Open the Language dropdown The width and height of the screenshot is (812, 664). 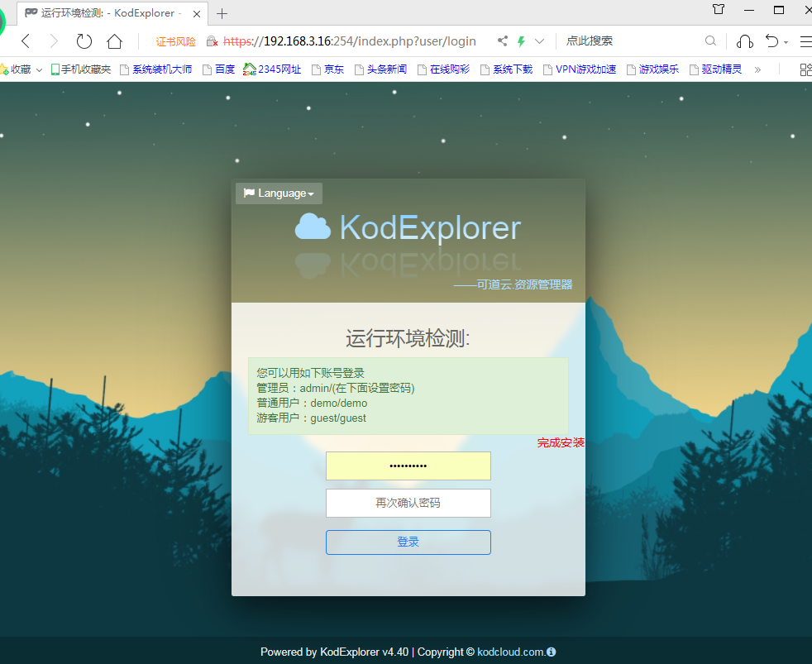(x=279, y=193)
